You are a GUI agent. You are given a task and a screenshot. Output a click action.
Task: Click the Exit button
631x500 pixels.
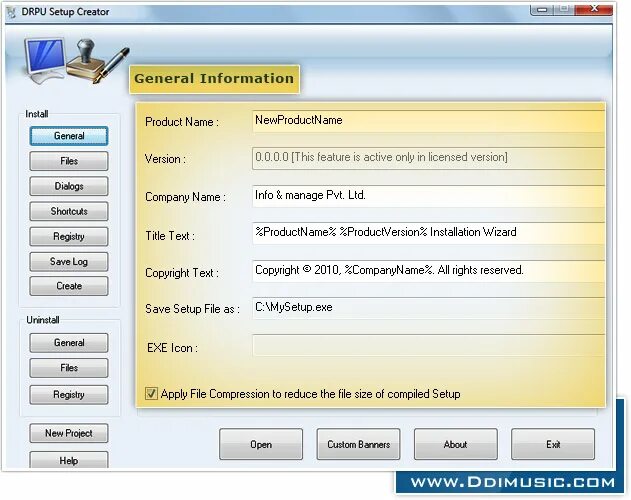[x=553, y=444]
